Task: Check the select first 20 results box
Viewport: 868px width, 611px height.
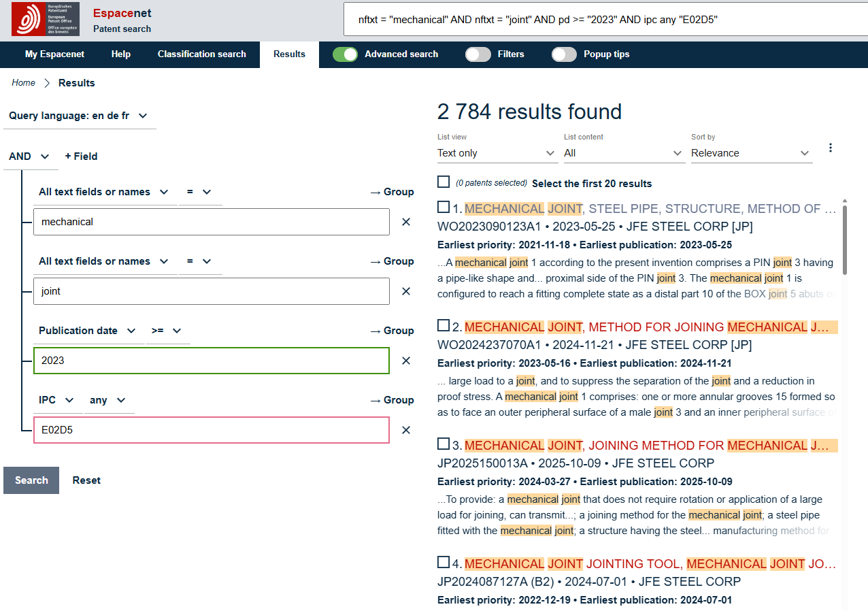Action: coord(444,182)
